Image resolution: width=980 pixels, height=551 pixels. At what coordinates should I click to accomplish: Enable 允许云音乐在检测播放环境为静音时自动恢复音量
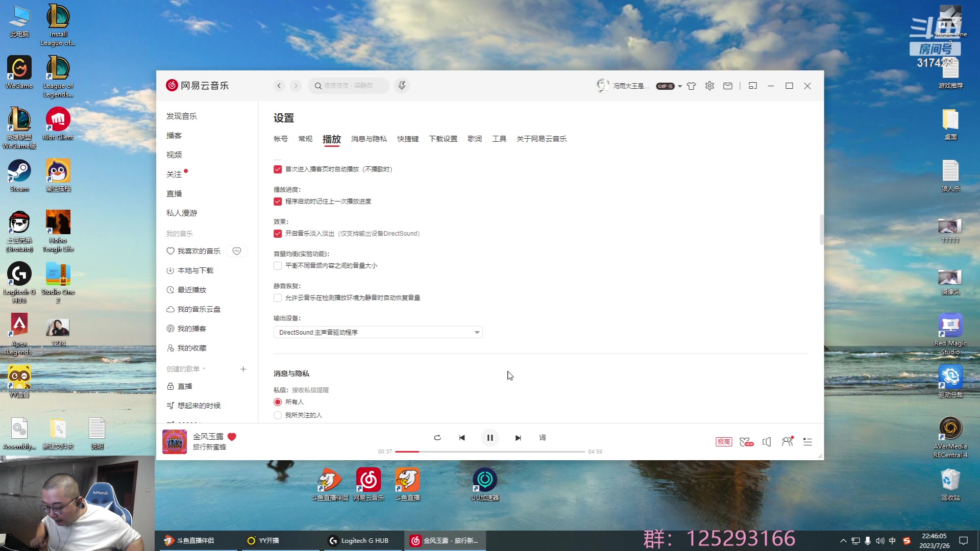point(278,297)
